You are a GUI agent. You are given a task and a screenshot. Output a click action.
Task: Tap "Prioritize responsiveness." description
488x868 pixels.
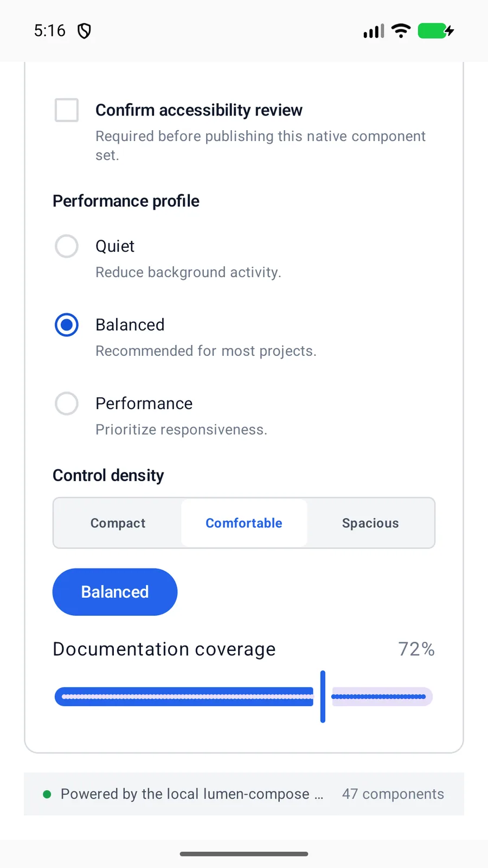(x=182, y=430)
